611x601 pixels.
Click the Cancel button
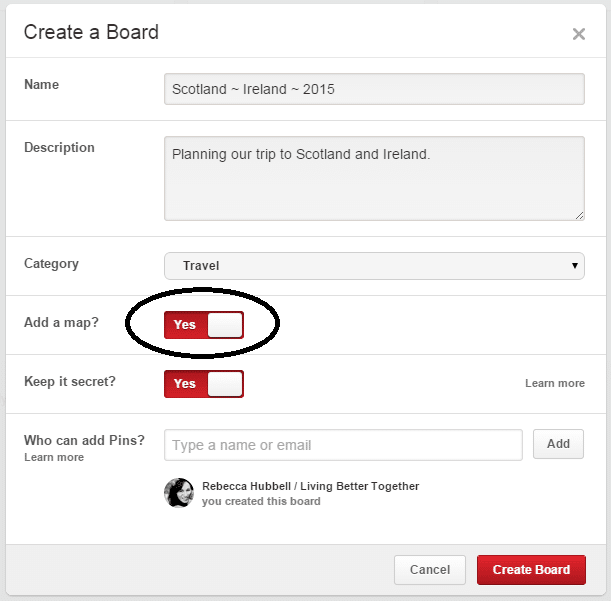pos(430,570)
